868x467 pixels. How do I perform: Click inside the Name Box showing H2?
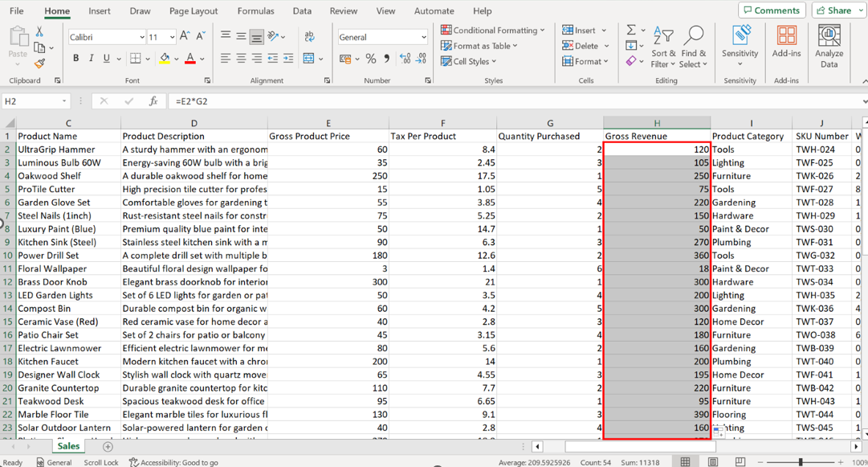point(31,101)
